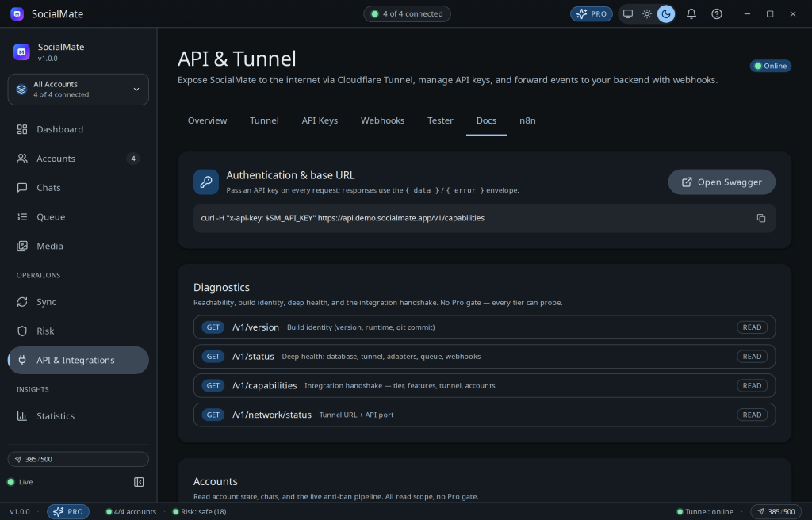Click READ badge on /v1/version row

752,327
